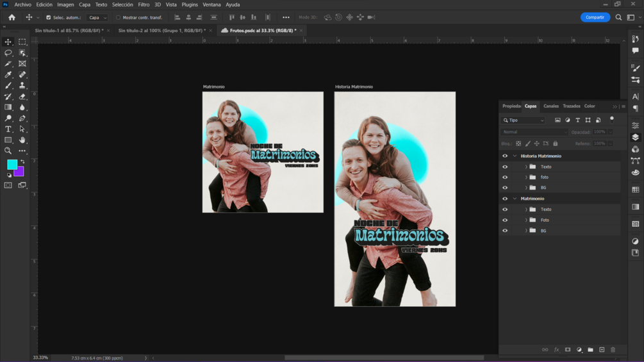Switch to the Canales tab
The height and width of the screenshot is (362, 644).
click(x=550, y=106)
